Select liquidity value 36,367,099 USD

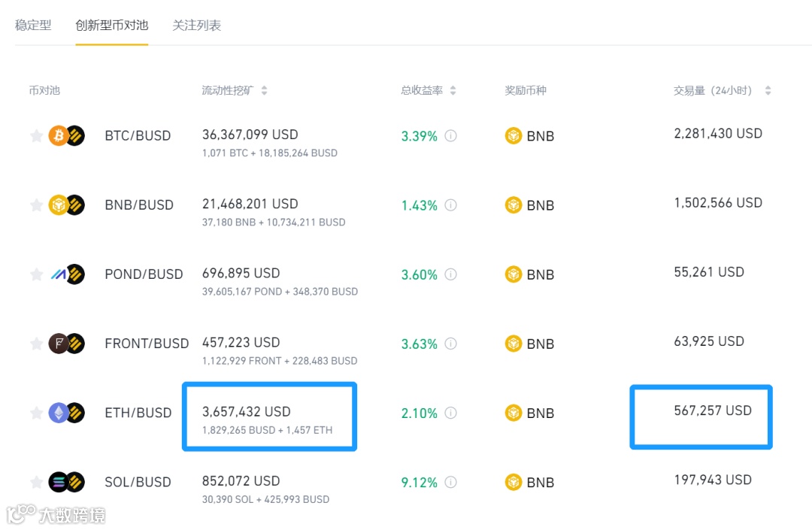[x=250, y=135]
